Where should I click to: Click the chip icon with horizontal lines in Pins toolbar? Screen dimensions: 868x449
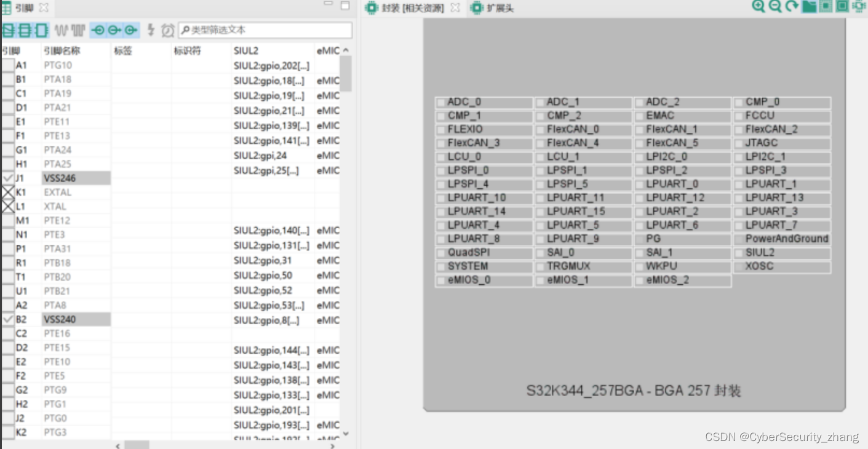(x=24, y=30)
